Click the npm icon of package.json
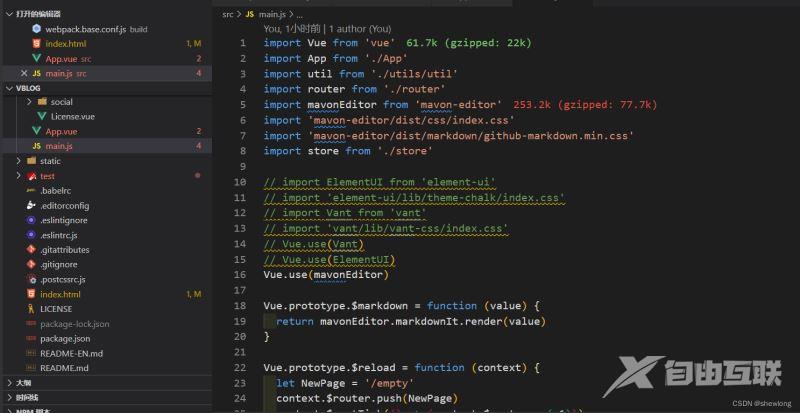This screenshot has height=413, width=800. coord(31,338)
